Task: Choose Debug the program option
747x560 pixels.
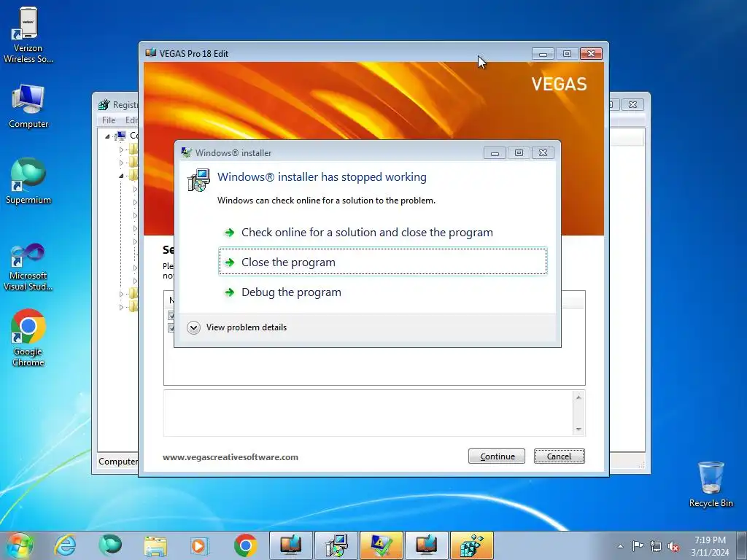Action: click(382, 292)
